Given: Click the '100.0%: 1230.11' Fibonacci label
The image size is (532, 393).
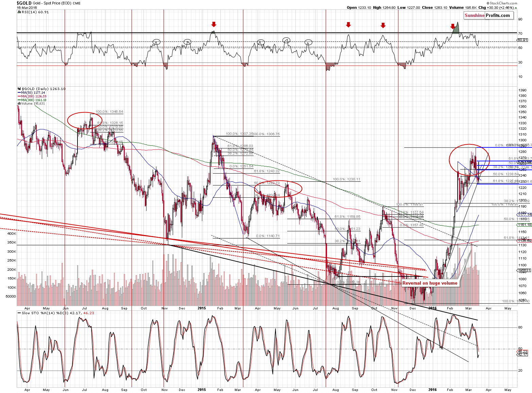Looking at the screenshot, I should (x=346, y=179).
